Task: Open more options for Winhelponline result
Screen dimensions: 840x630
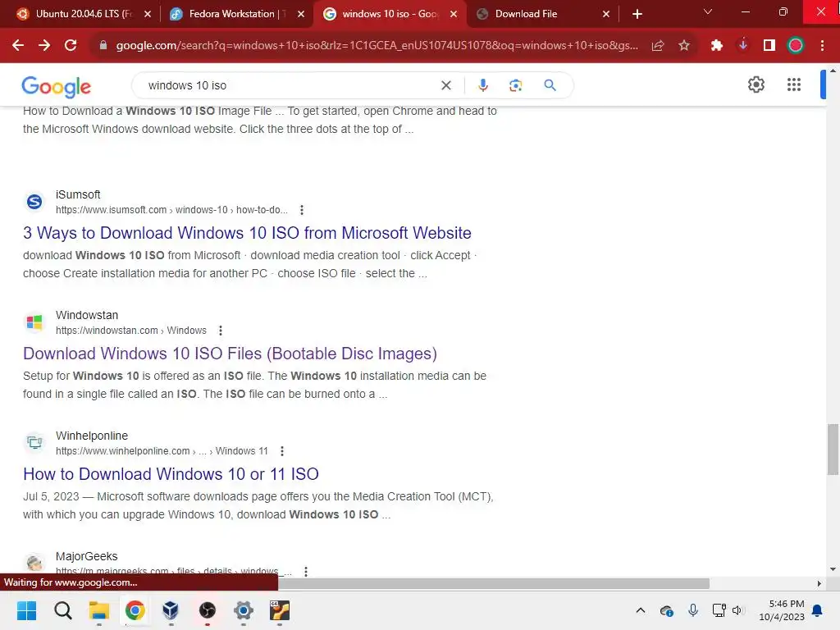Action: 282,451
